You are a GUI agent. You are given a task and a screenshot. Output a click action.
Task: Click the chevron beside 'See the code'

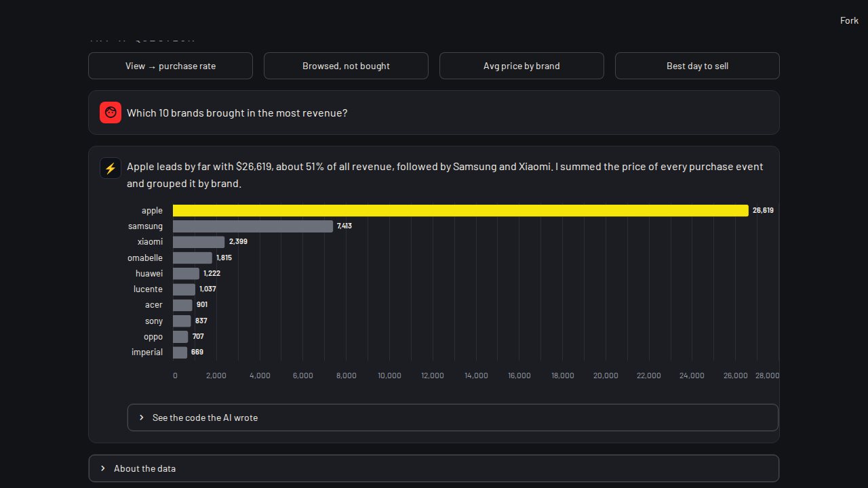142,418
